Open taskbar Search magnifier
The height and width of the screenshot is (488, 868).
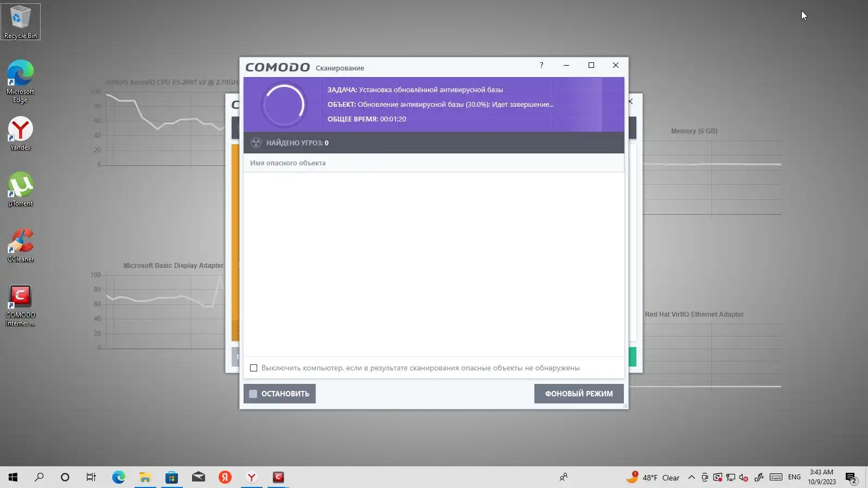point(39,477)
